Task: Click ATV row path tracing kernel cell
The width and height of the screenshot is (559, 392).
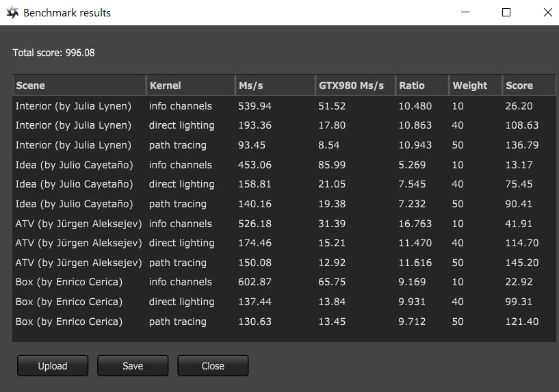Action: [x=177, y=263]
